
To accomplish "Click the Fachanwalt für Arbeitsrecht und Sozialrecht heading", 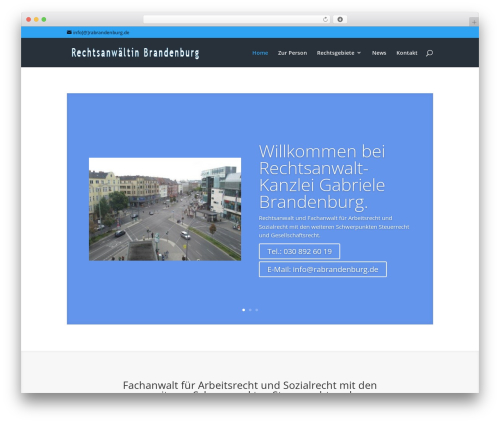I will tap(250, 387).
